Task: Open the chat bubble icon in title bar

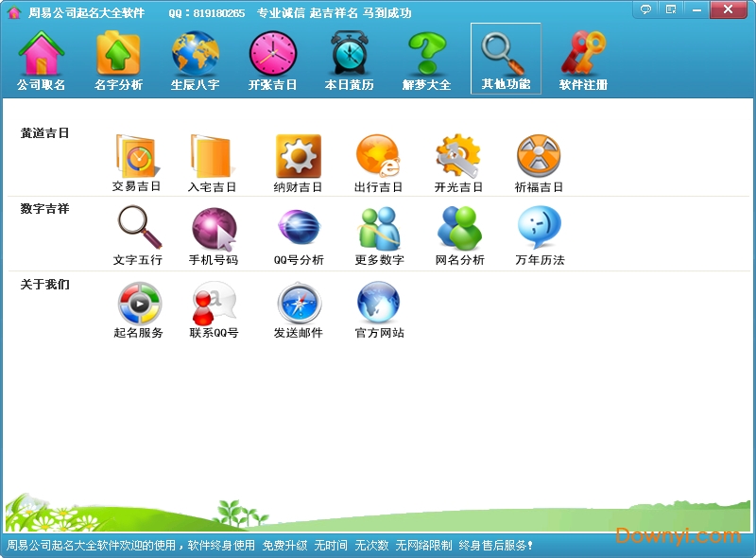Action: [x=646, y=9]
